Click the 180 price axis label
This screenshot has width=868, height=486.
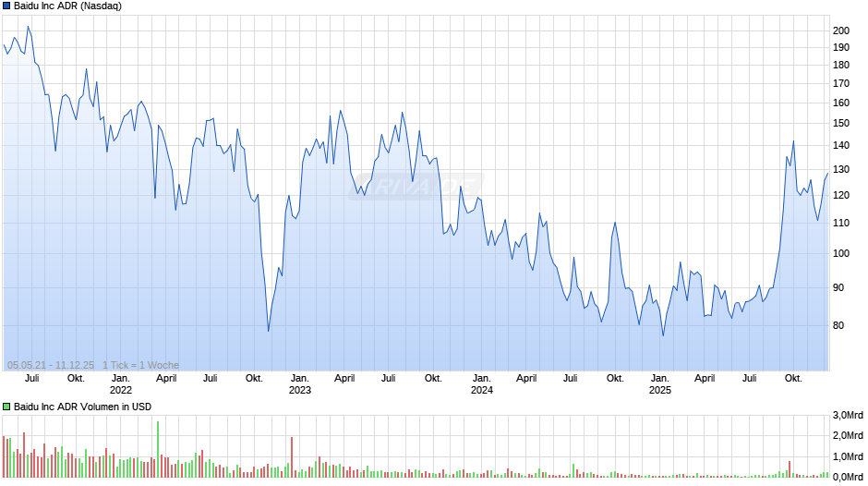(841, 66)
